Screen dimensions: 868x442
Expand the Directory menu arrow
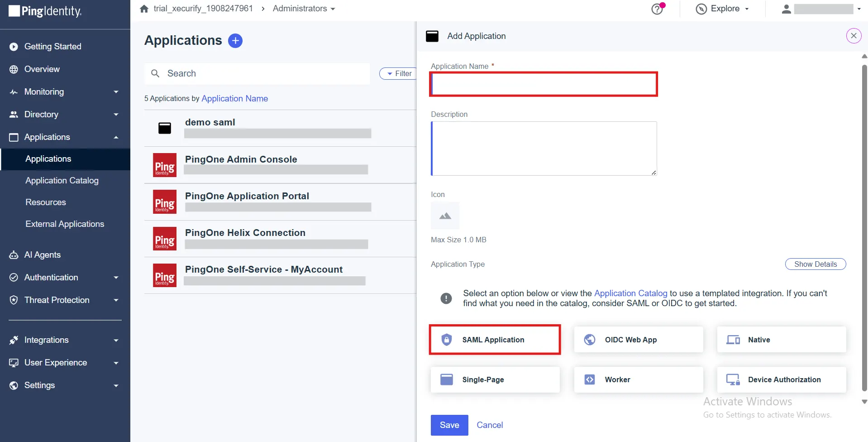(x=116, y=115)
